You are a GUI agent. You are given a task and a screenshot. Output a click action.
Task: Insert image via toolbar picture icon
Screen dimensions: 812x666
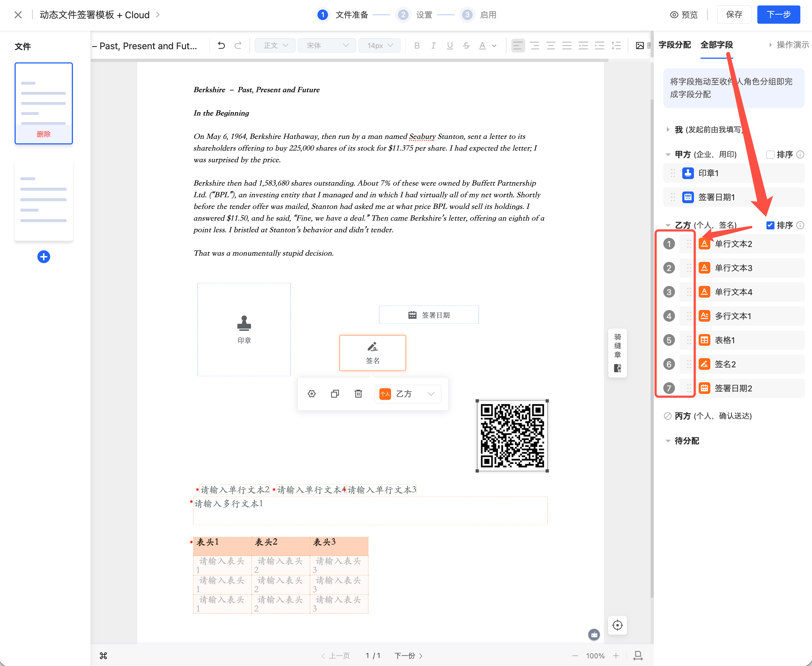point(640,46)
